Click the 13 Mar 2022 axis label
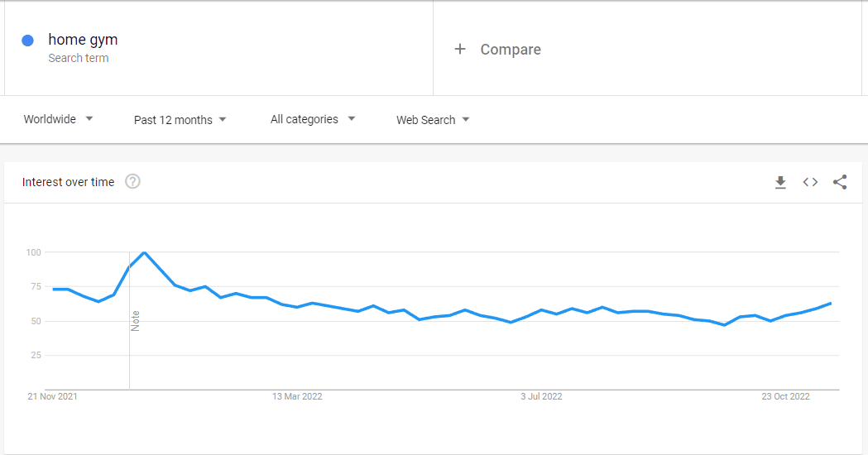 (297, 396)
